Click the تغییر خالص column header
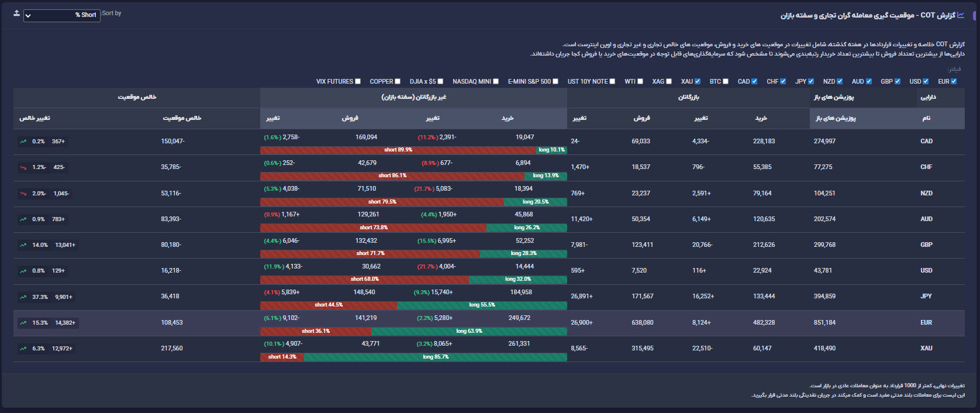Image resolution: width=980 pixels, height=413 pixels. [34, 118]
